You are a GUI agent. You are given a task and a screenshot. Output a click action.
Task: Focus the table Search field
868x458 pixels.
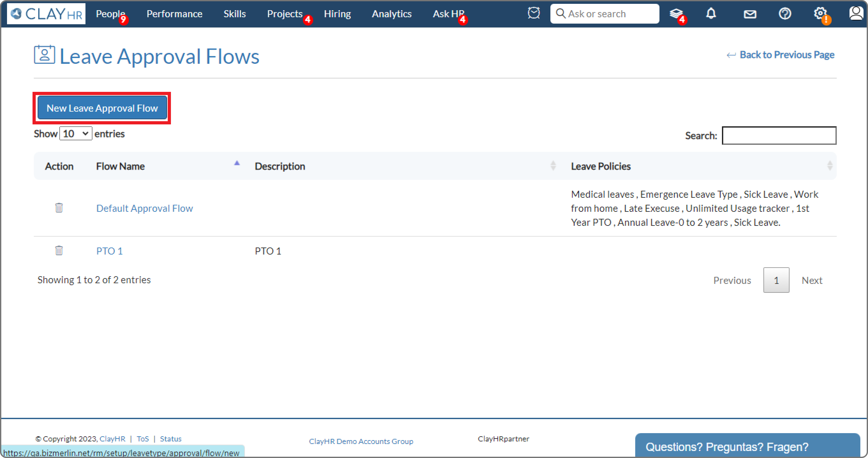(x=779, y=135)
